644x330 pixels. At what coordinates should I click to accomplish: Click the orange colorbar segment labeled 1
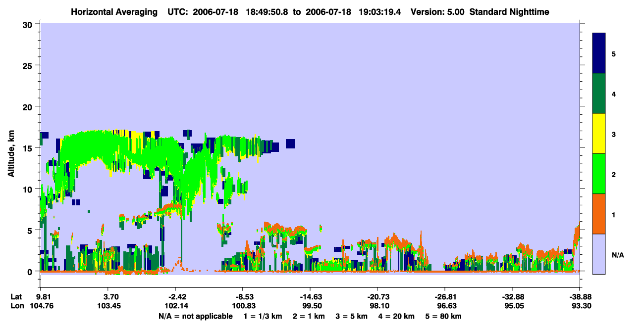point(599,214)
